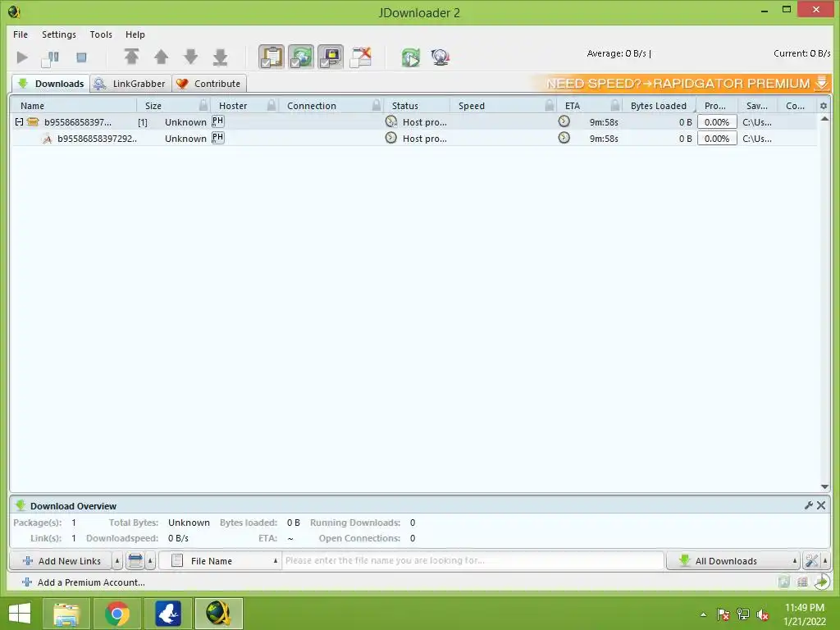
Task: Toggle premium usage monitor-lock icon
Action: click(x=331, y=57)
